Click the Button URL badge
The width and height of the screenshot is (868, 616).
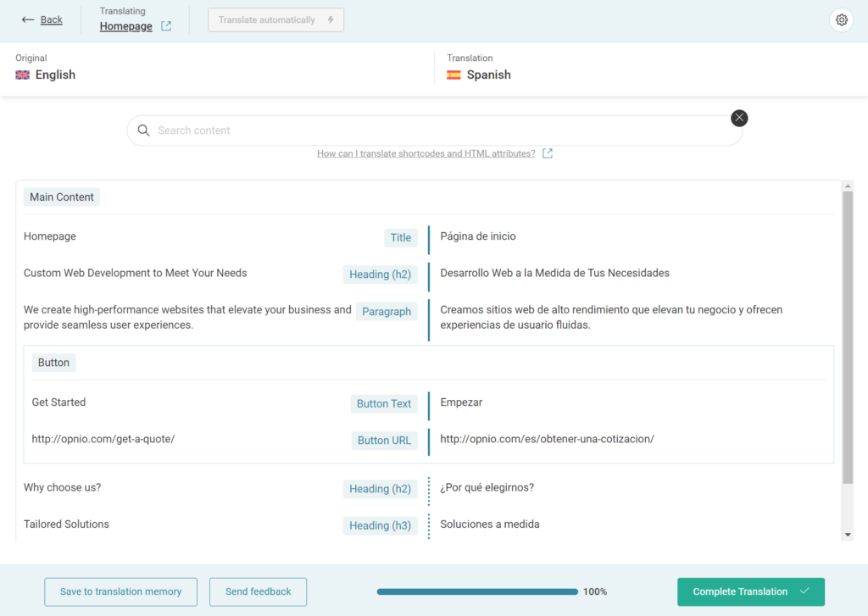384,441
